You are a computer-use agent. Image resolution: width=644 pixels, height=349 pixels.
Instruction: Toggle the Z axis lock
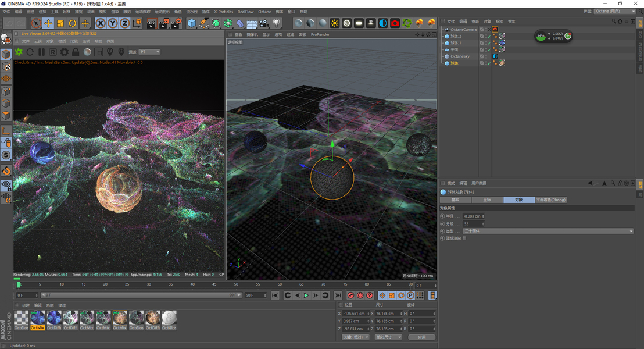pos(125,23)
